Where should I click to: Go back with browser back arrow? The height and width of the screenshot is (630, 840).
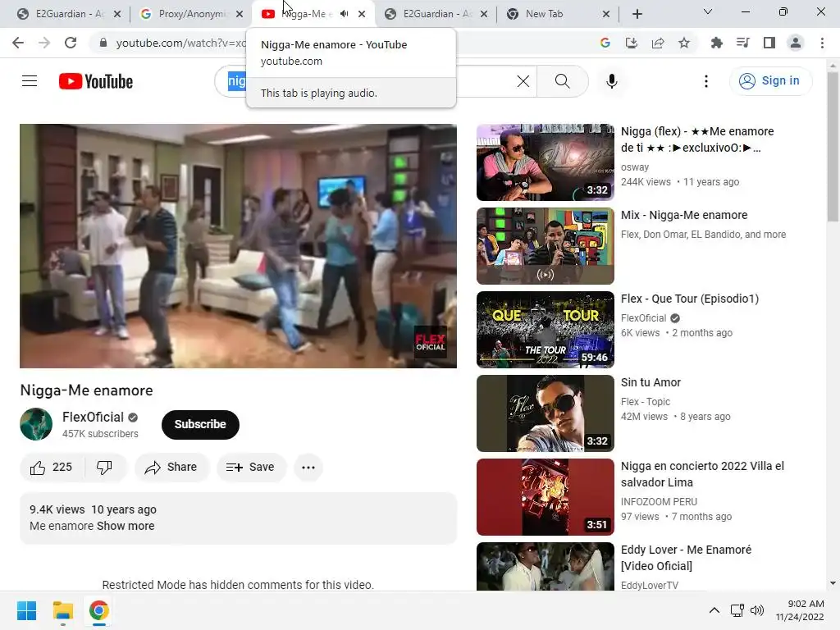point(18,43)
